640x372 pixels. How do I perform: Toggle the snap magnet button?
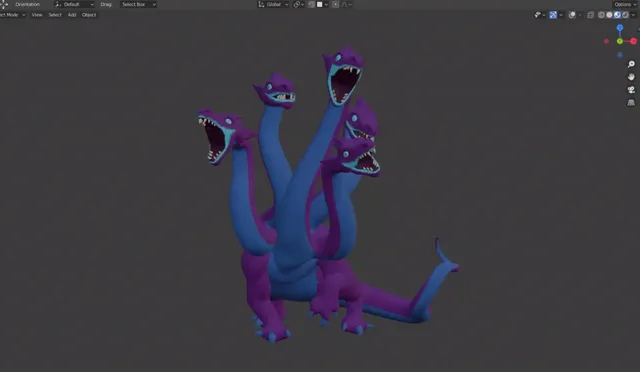[x=311, y=4]
